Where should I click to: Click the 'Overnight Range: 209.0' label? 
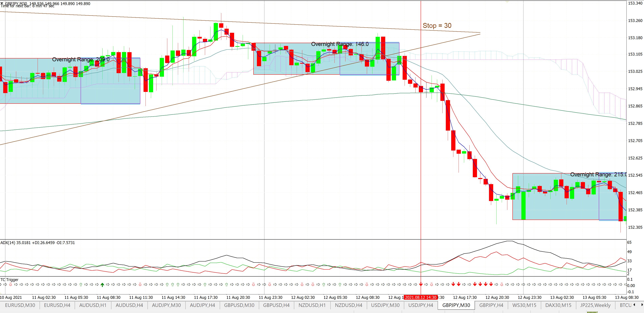(81, 59)
